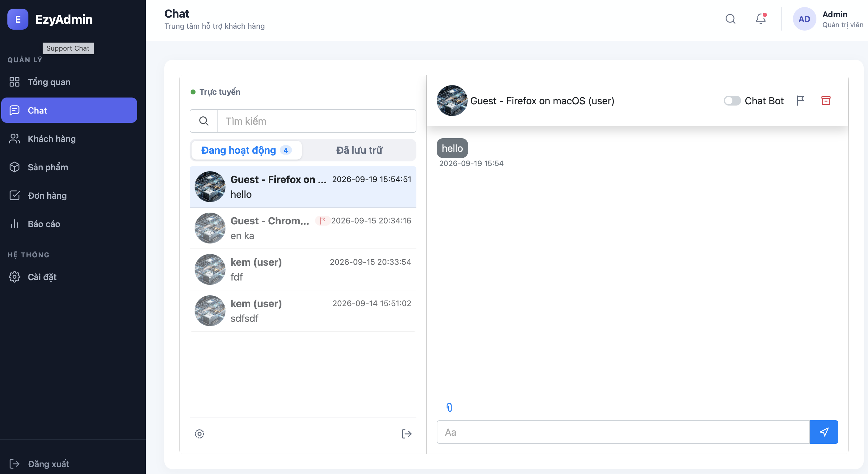This screenshot has height=474, width=868.
Task: Click Guest - Firefox on macOS (user) title
Action: point(542,101)
